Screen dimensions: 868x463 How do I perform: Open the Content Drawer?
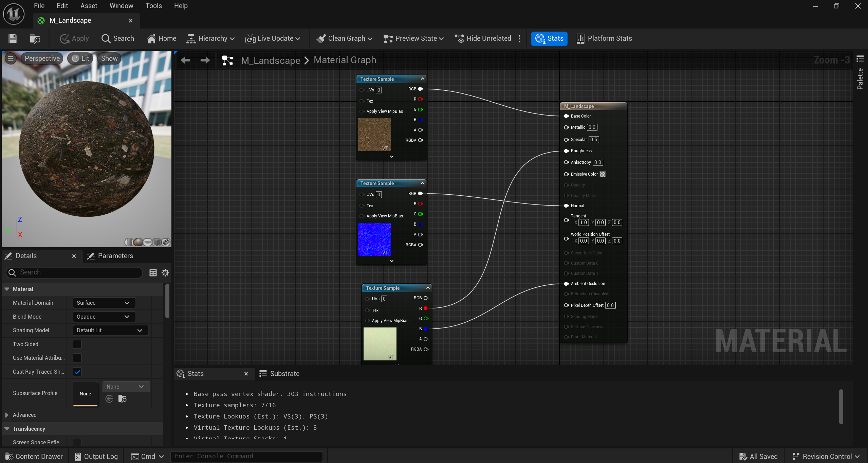[34, 456]
